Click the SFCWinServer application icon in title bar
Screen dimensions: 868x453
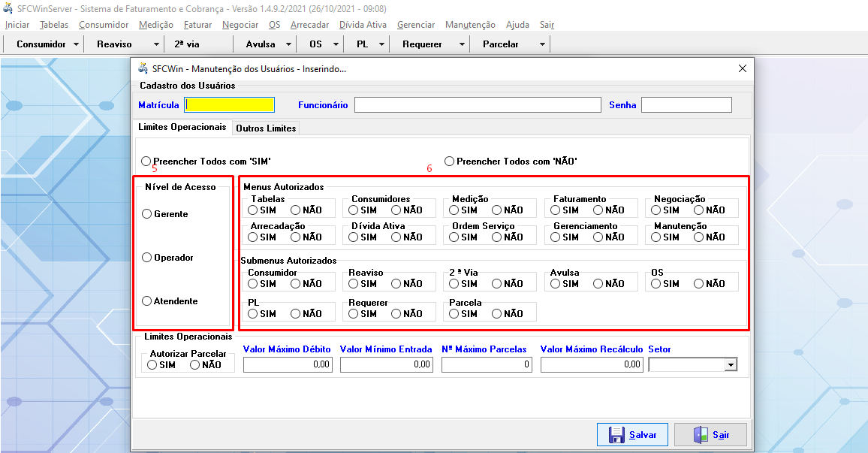9,8
